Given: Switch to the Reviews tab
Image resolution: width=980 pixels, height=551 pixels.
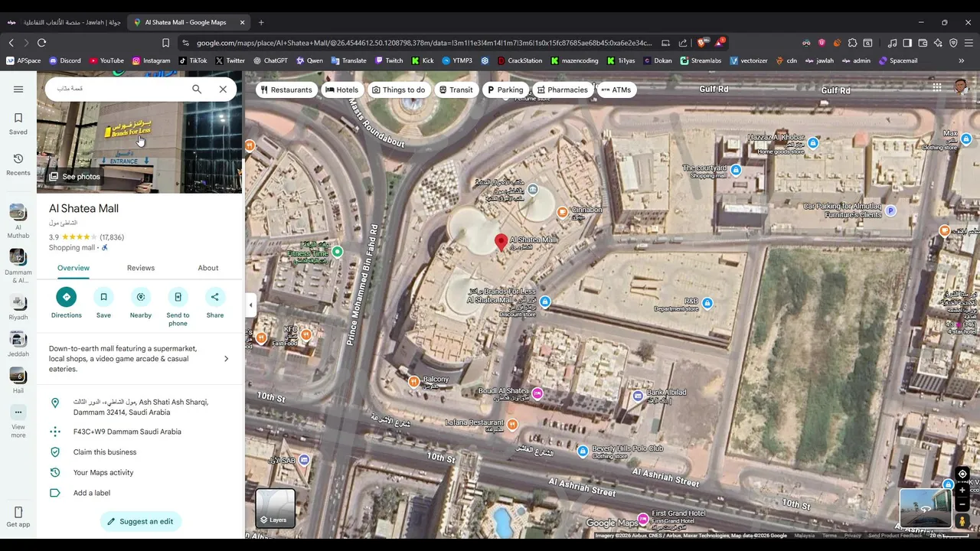Looking at the screenshot, I should [141, 268].
